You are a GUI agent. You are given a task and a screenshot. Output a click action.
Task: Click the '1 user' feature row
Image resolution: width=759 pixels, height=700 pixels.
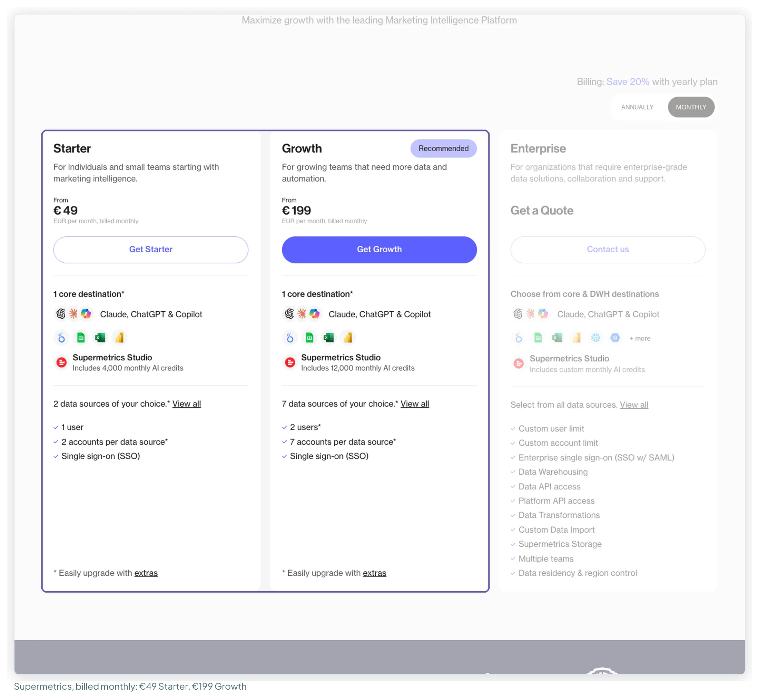69,427
